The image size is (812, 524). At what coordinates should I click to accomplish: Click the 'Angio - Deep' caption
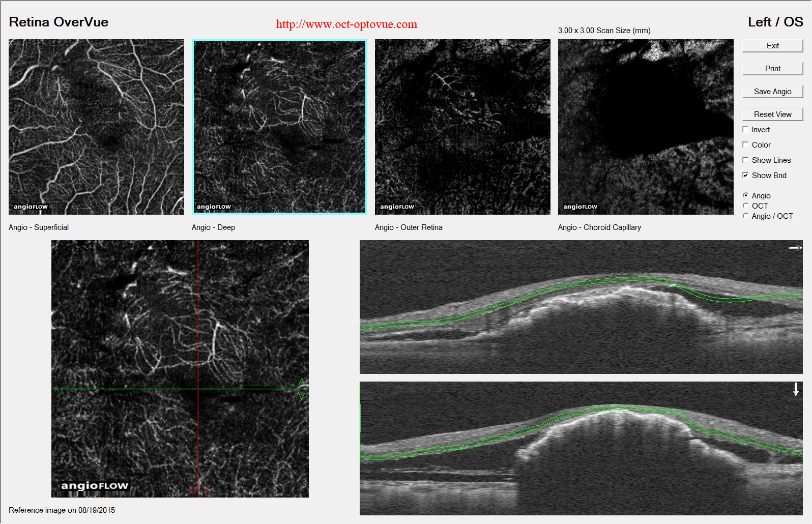click(x=213, y=227)
